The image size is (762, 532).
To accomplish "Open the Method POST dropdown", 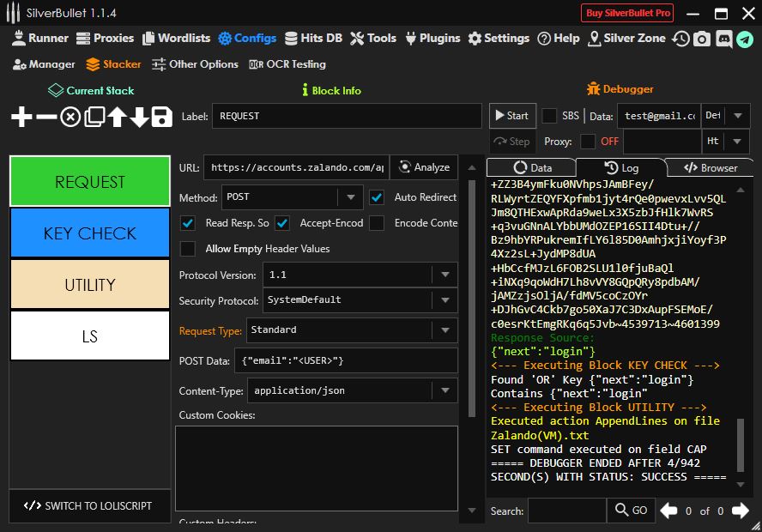I will tap(292, 197).
